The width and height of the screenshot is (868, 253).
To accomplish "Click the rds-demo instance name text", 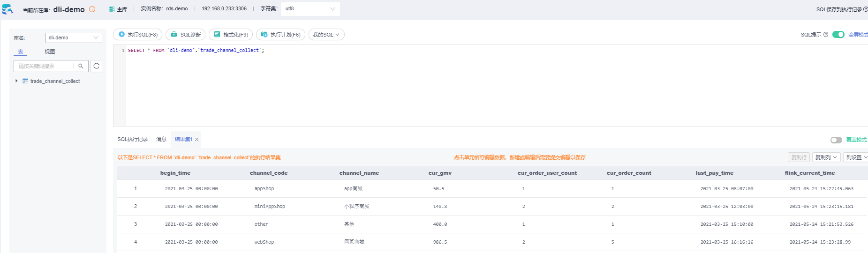I will coord(177,9).
